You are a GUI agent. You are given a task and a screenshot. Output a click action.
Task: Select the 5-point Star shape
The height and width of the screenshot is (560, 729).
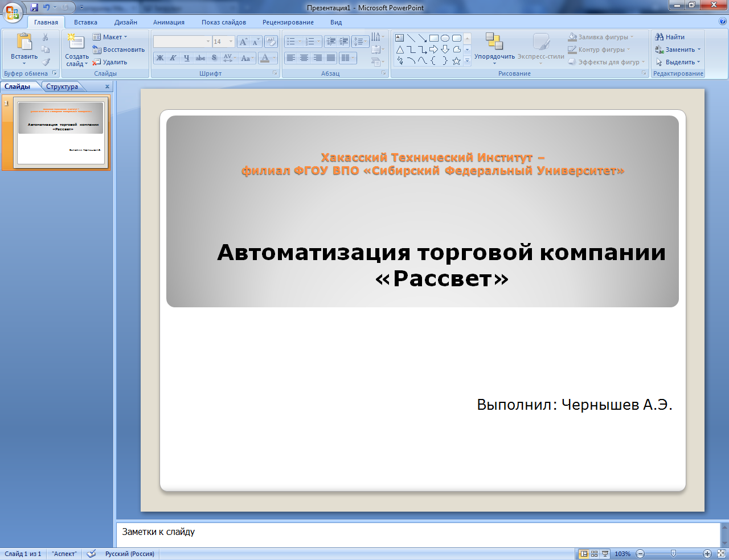tap(457, 61)
